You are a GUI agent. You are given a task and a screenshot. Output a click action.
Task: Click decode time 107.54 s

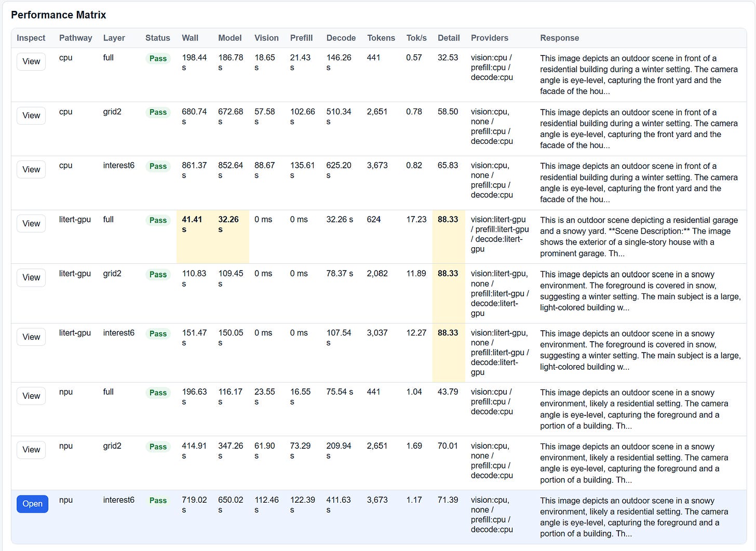click(339, 338)
